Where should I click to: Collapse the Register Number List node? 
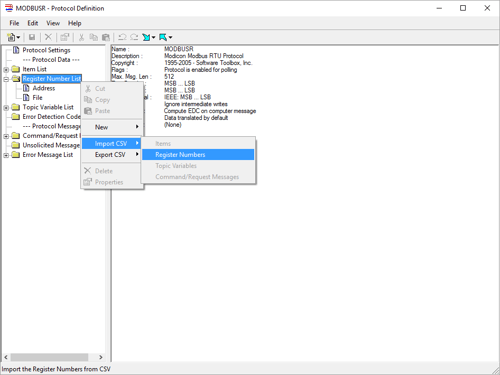(6, 79)
